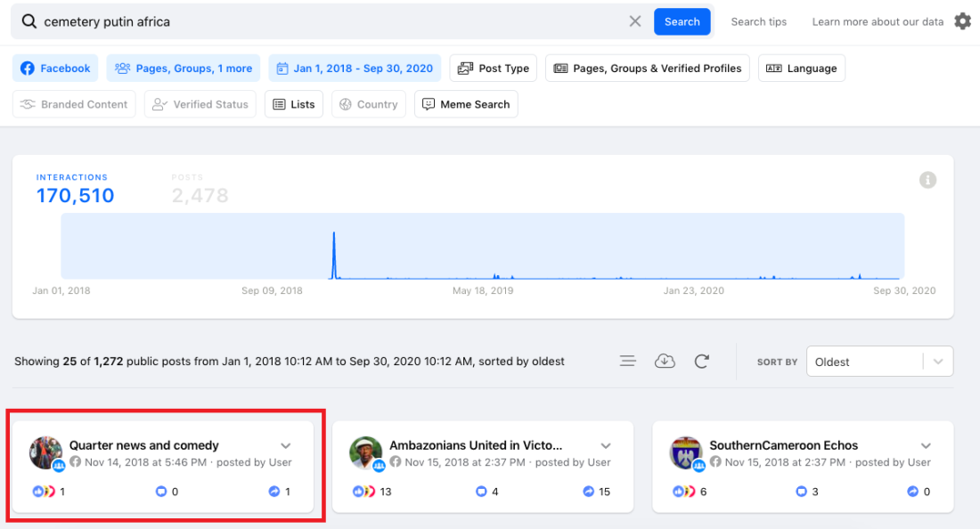The width and height of the screenshot is (980, 529).
Task: Click the chart info icon
Action: (927, 180)
